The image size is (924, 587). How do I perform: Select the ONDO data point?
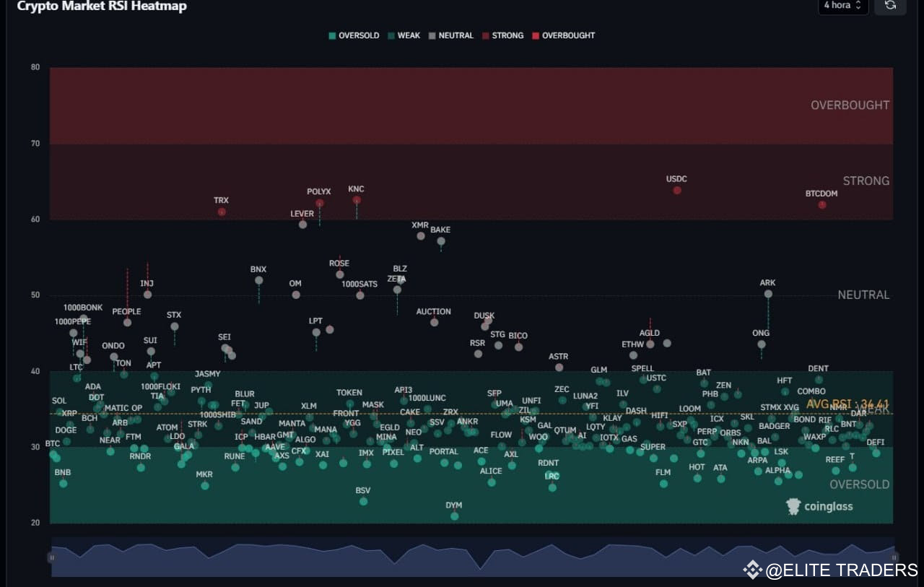[114, 357]
